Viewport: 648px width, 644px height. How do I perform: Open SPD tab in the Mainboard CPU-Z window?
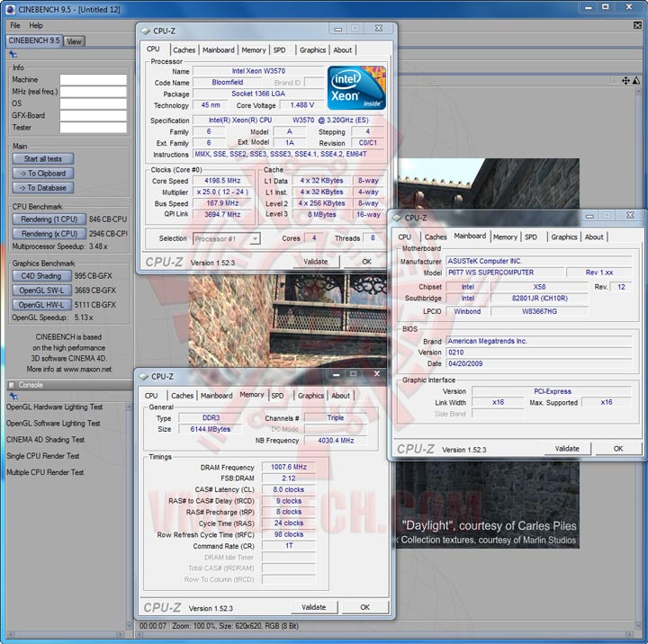(x=531, y=237)
